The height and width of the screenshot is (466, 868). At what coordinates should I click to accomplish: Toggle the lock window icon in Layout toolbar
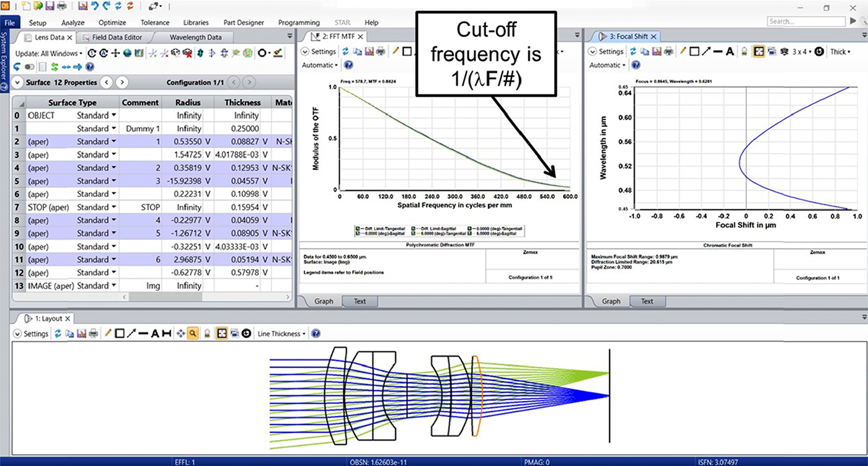(207, 333)
